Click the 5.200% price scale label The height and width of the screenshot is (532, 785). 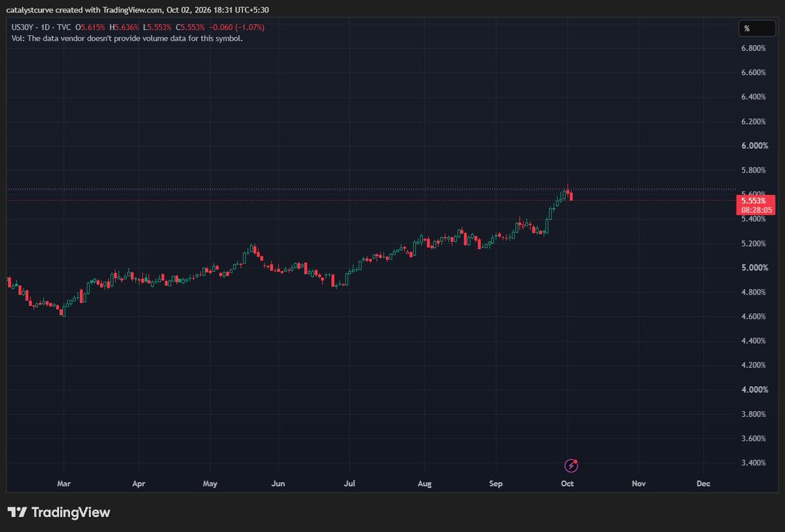[x=754, y=243]
